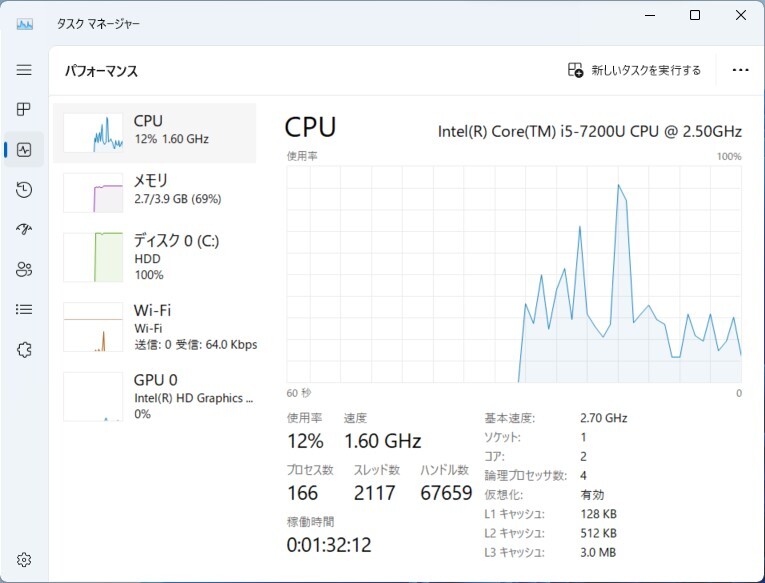
Task: Select the Wi-Fi performance item
Action: pos(155,326)
